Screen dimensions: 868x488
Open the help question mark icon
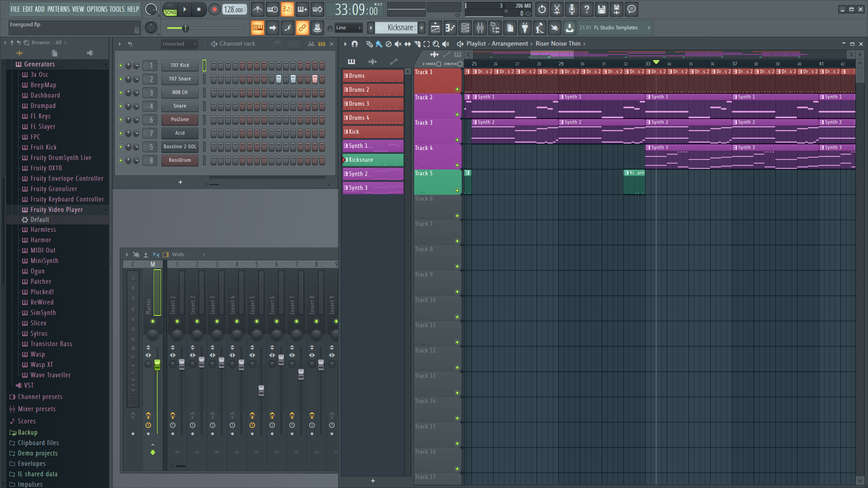coord(587,9)
